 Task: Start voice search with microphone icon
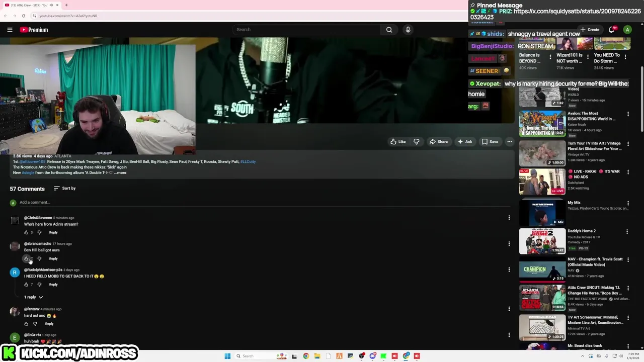[x=408, y=30]
